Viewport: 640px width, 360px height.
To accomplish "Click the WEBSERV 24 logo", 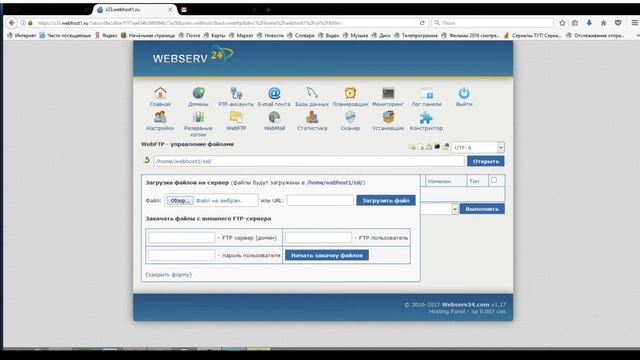I will click(x=192, y=56).
